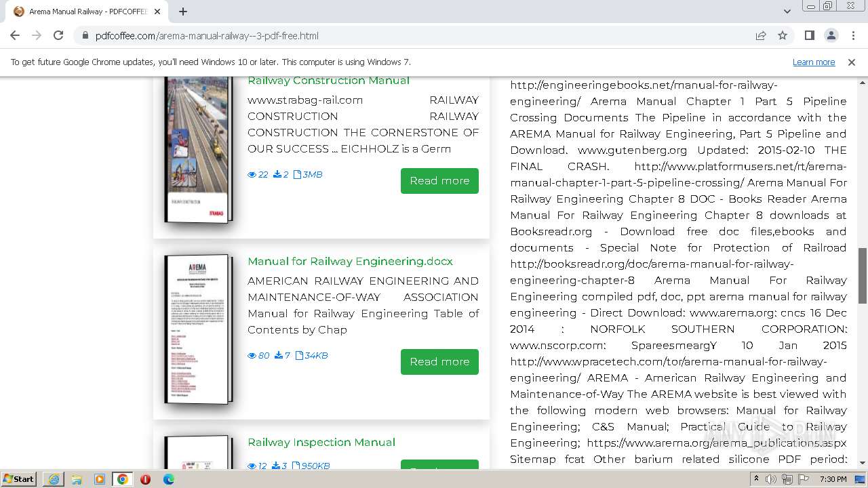Click file size icon showing 950KB
Image resolution: width=868 pixels, height=488 pixels.
296,466
